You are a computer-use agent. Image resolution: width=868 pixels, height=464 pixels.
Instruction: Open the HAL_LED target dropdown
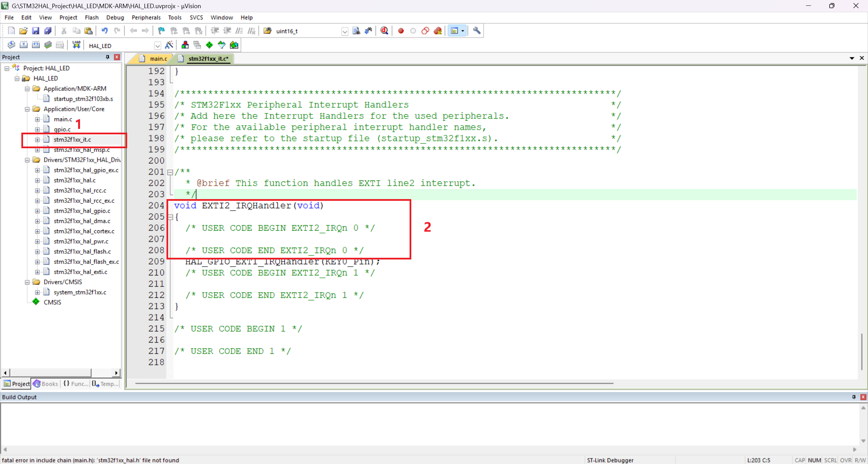click(157, 46)
